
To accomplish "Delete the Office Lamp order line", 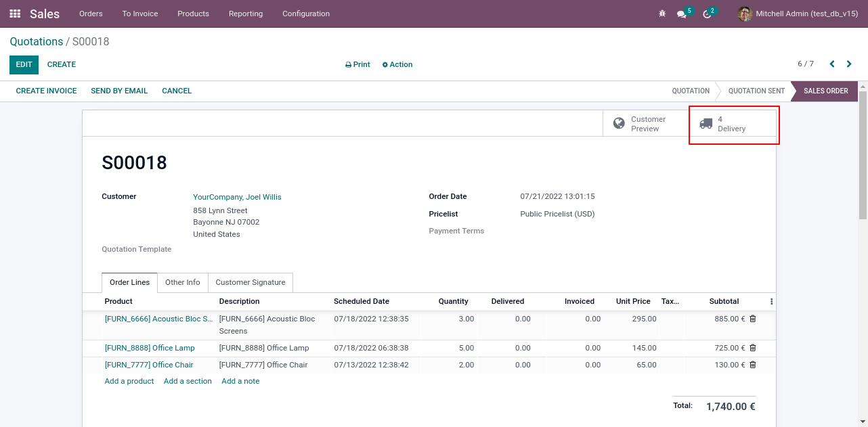I will 753,348.
